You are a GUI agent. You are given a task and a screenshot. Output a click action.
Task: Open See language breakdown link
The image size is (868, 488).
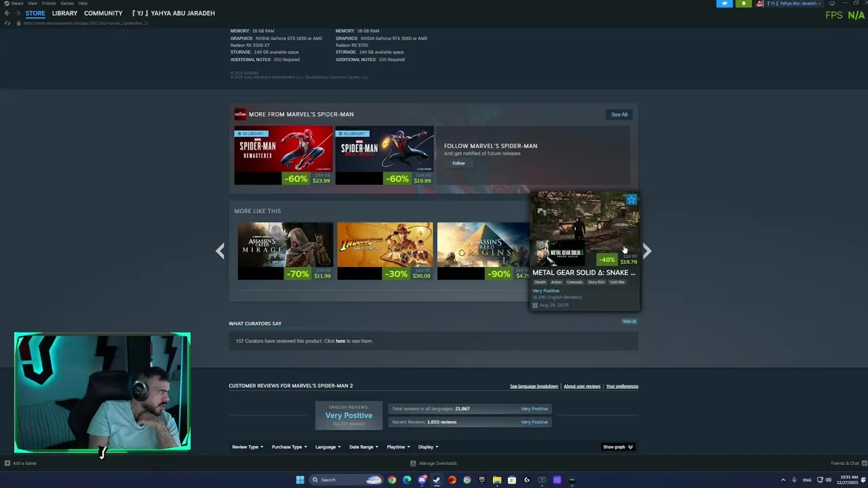tap(534, 386)
